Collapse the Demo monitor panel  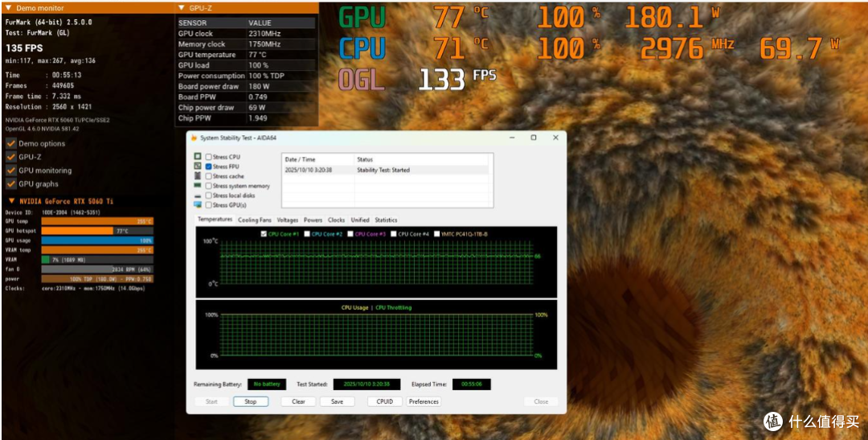coord(8,8)
